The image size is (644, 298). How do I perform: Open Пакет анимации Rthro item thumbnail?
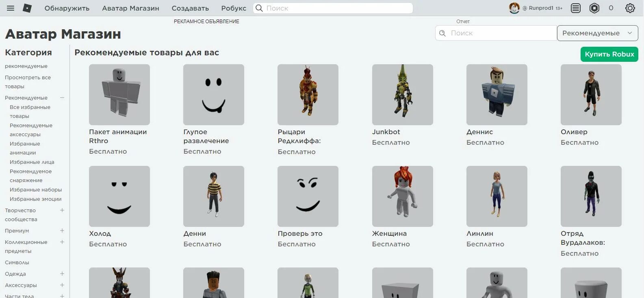(119, 95)
